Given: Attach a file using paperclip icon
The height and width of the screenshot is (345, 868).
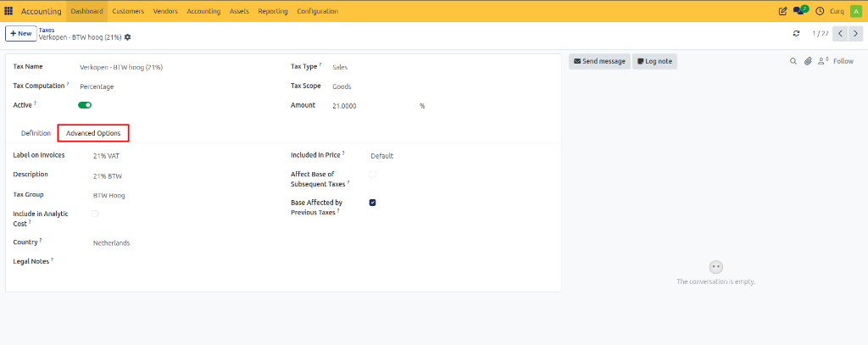Looking at the screenshot, I should [808, 62].
